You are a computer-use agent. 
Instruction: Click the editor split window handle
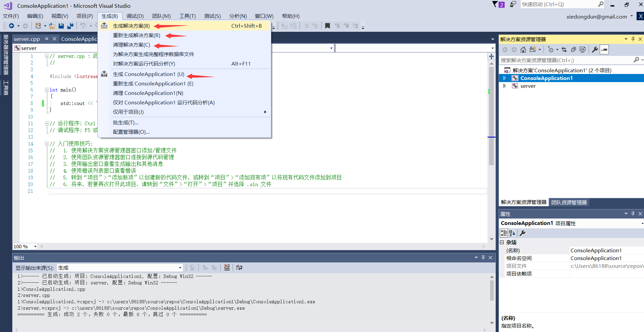coord(491,56)
